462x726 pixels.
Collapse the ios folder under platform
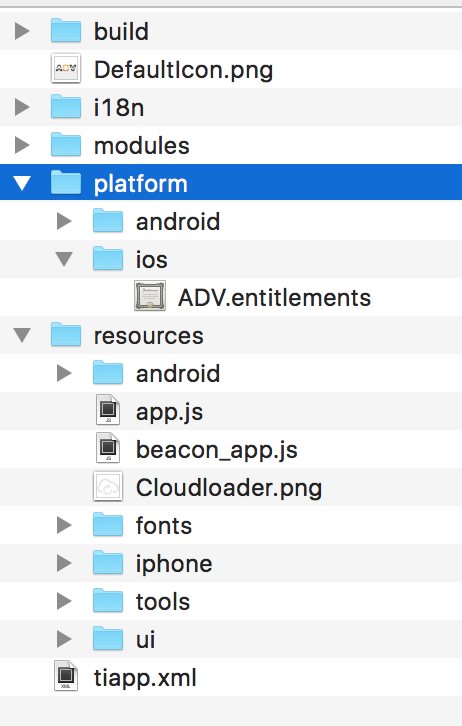click(64, 259)
